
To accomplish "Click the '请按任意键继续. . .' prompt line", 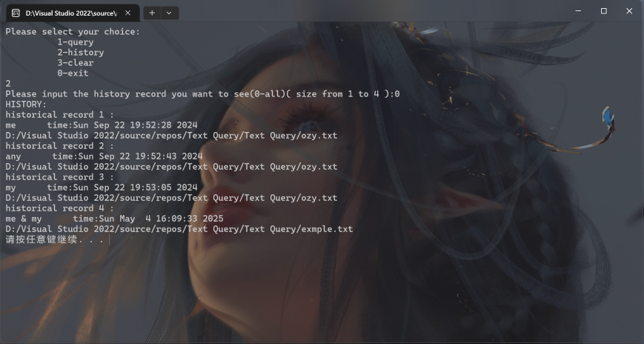I will 55,239.
